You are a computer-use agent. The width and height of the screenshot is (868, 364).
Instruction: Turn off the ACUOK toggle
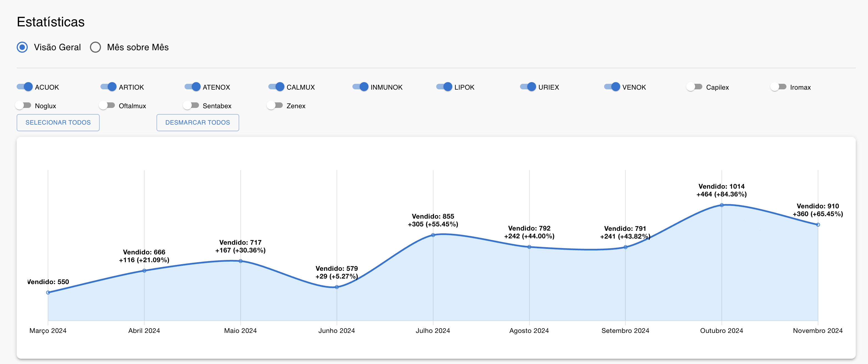25,87
